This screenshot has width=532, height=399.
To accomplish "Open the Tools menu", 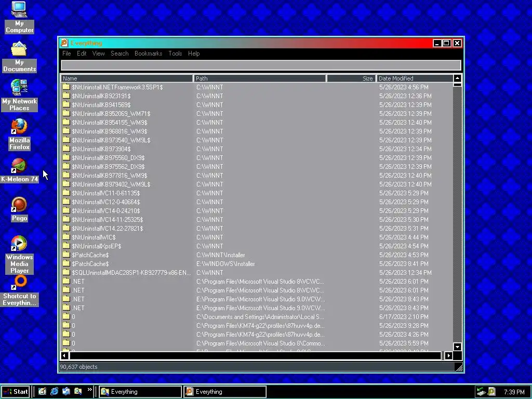I will coord(175,54).
